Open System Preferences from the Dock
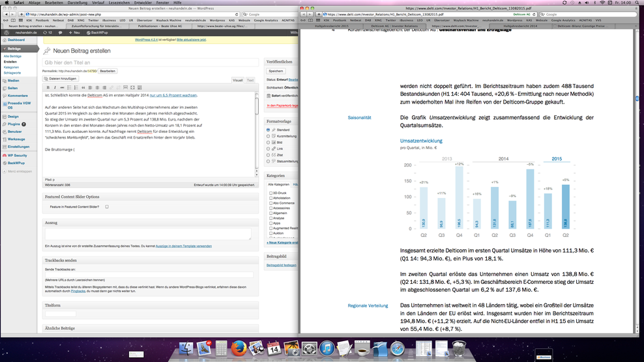Screen dimensions: 644x362 point(309,349)
